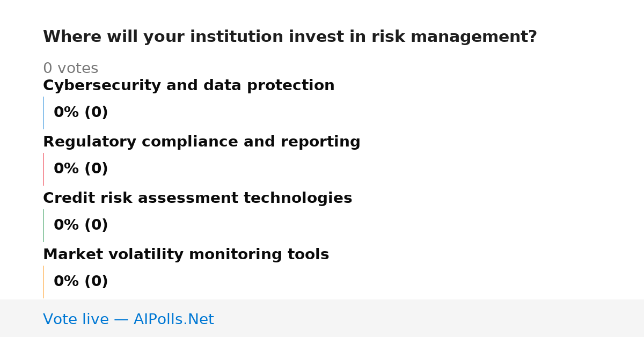Click 0% (0) result under Credit risk
Screen dimensions: 644x337
coord(81,225)
